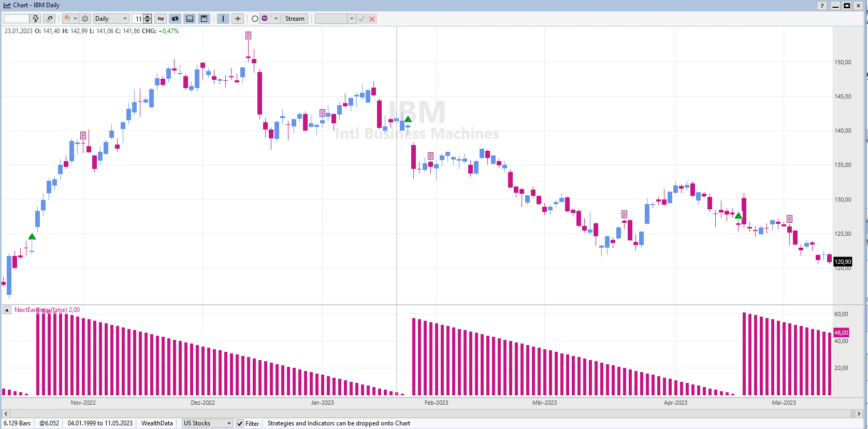This screenshot has width=868, height=429.
Task: Click the F marker at the December peak
Action: [248, 36]
